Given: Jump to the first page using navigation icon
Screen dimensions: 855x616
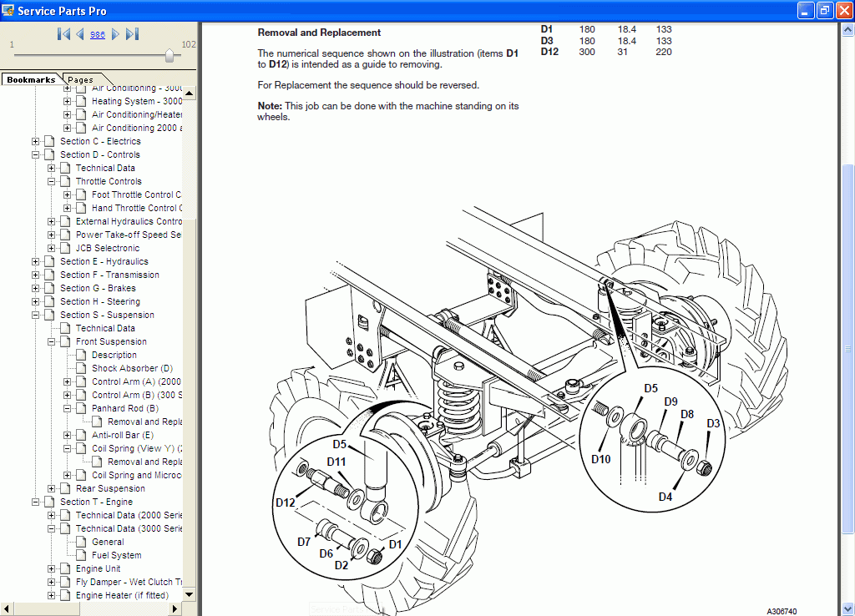Looking at the screenshot, I should click(63, 34).
